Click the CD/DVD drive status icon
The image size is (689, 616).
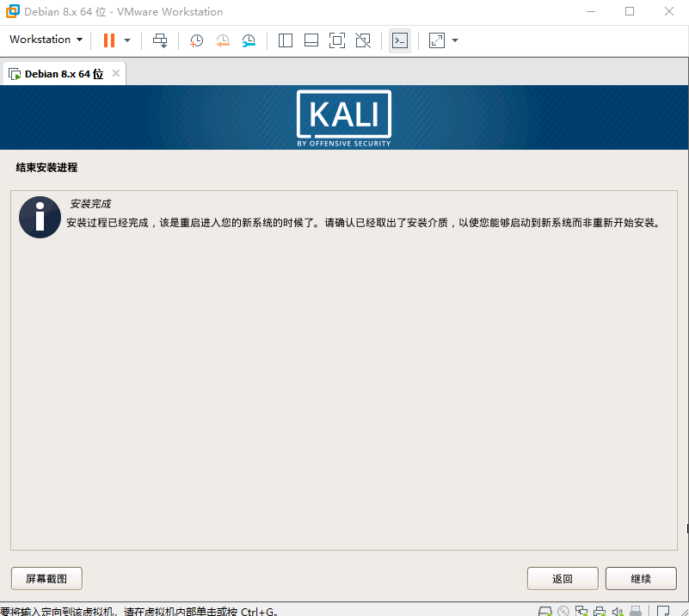[563, 611]
